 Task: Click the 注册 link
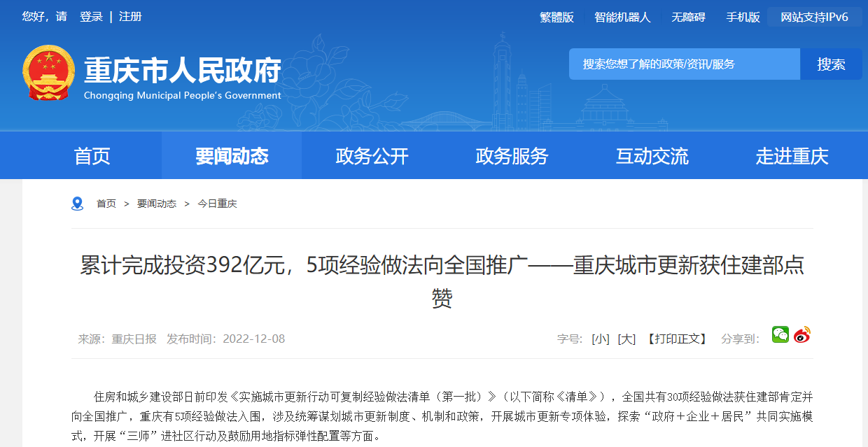tap(130, 17)
